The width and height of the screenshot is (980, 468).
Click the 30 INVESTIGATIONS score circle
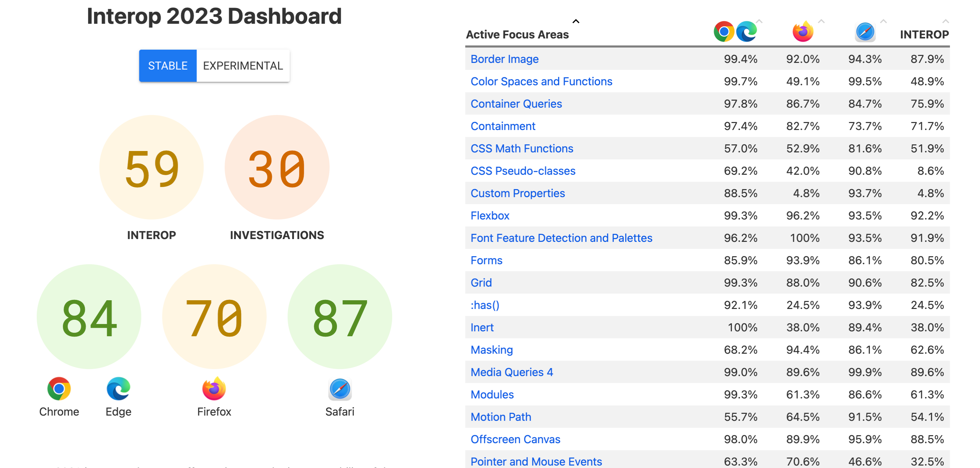coord(277,167)
